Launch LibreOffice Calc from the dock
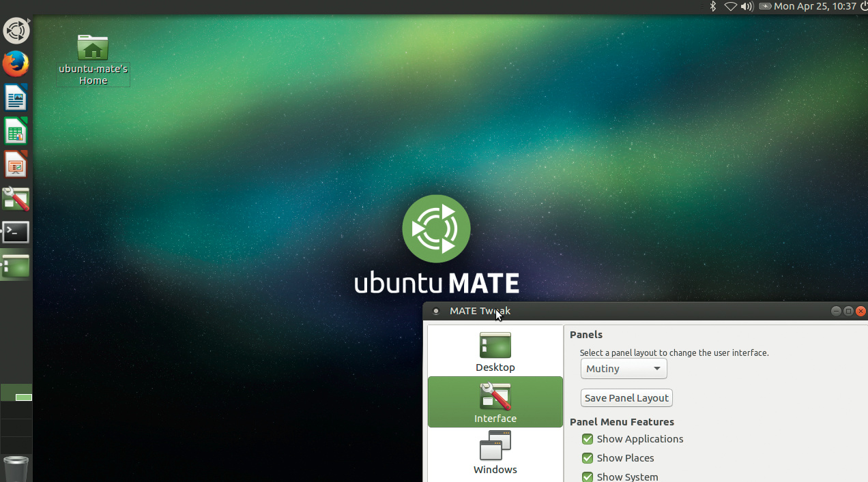Image resolution: width=868 pixels, height=482 pixels. pyautogui.click(x=16, y=131)
